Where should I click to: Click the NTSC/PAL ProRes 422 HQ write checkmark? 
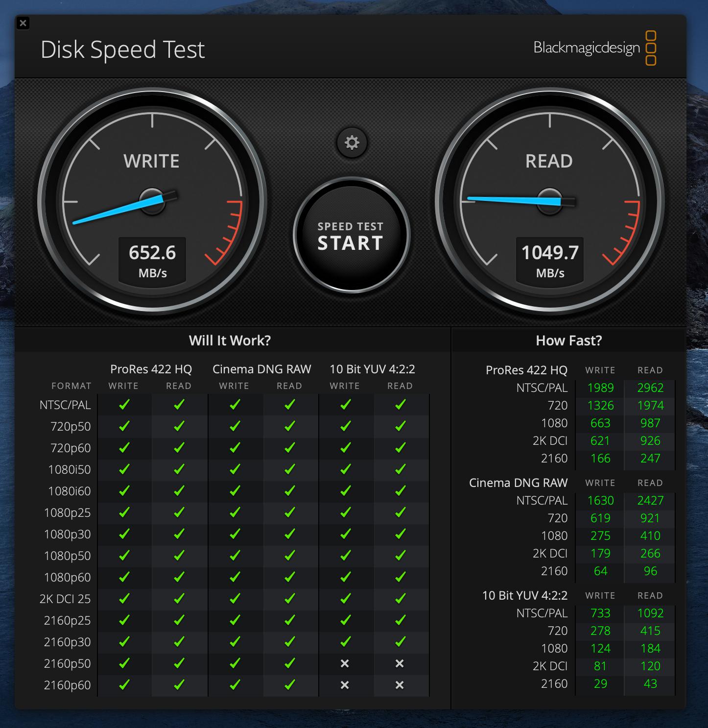click(x=124, y=405)
